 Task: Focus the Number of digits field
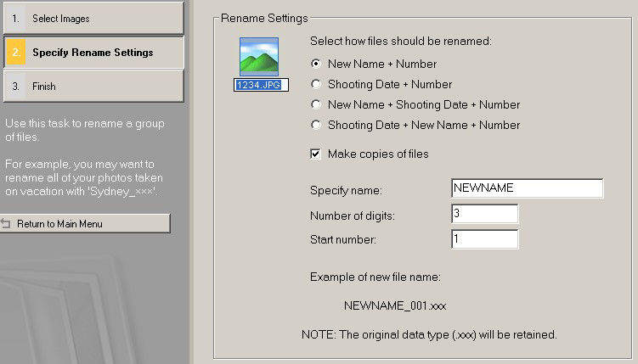(484, 215)
